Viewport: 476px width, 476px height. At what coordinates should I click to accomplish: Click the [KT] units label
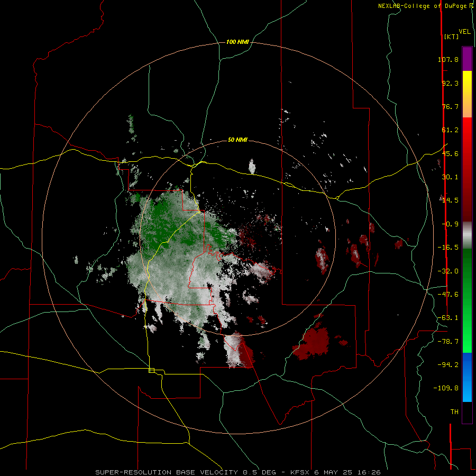(451, 36)
